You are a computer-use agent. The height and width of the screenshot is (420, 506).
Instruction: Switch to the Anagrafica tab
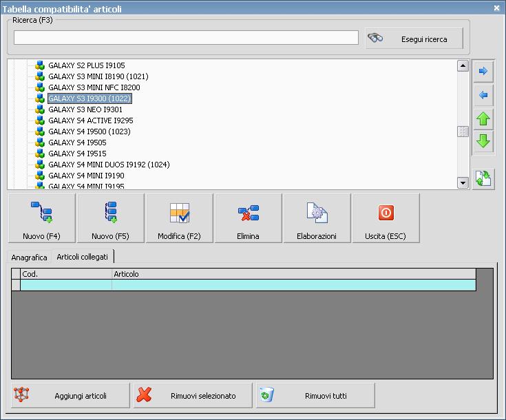(x=29, y=258)
